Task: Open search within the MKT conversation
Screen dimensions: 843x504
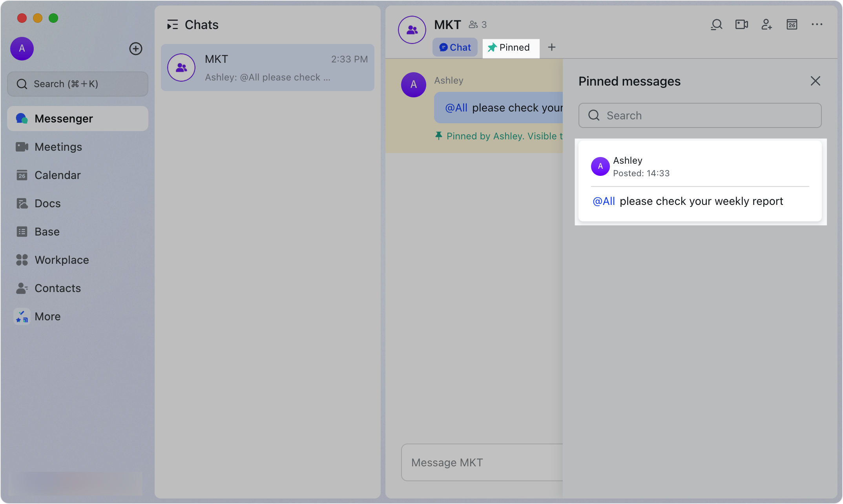Action: pyautogui.click(x=716, y=24)
